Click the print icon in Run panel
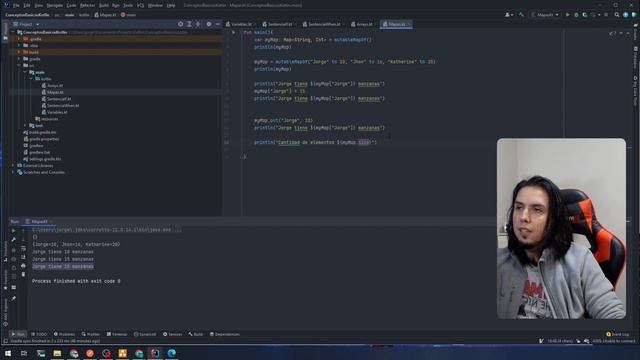 point(23,266)
